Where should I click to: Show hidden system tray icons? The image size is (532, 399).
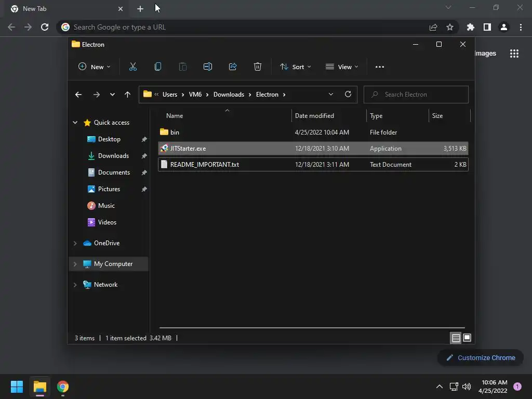[440, 387]
